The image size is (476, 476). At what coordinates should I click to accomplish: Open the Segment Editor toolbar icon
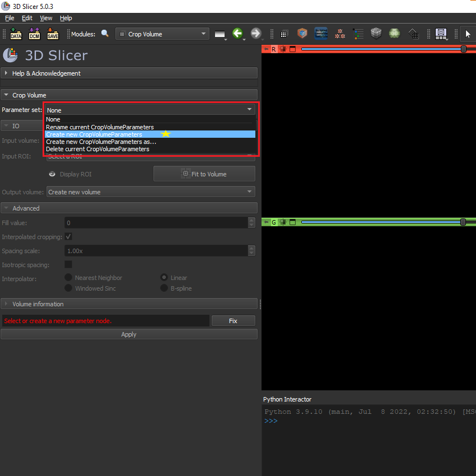(413, 34)
